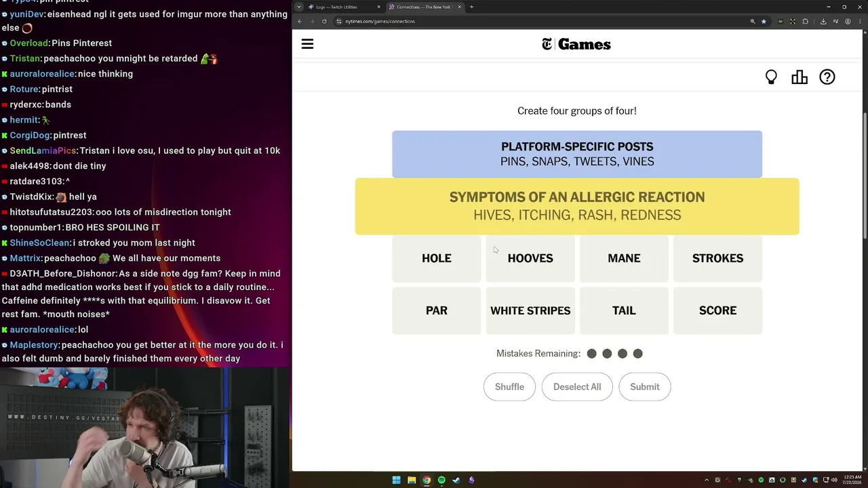Open the Chrome three-dot menu

point(859,21)
